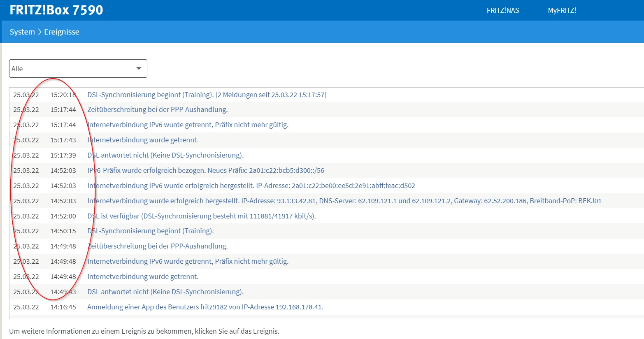The width and height of the screenshot is (644, 339).
Task: Click the FRITZ!Box 7590 title logo
Action: click(x=56, y=10)
